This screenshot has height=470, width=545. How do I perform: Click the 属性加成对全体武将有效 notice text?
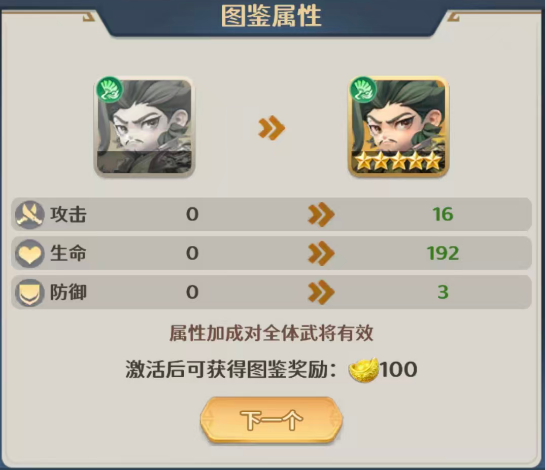tap(271, 333)
